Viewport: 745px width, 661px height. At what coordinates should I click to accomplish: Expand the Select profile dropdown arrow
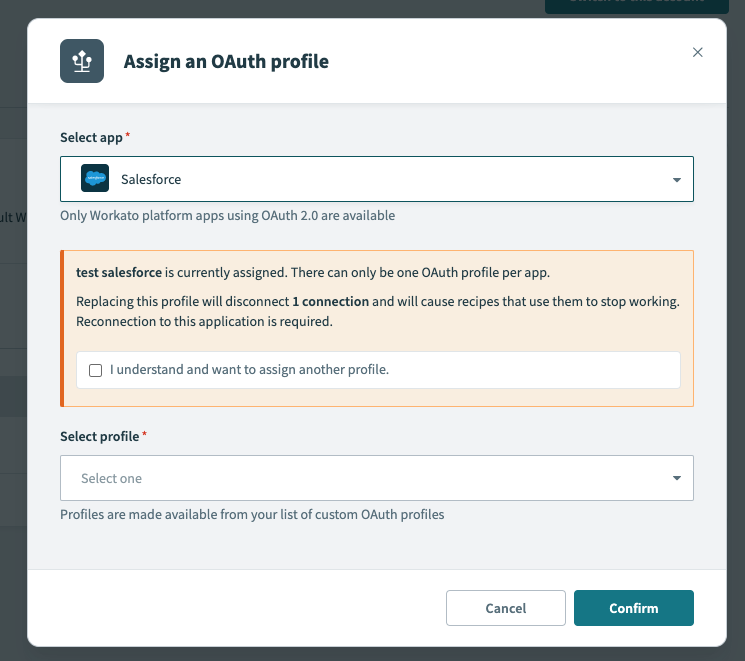pyautogui.click(x=676, y=478)
